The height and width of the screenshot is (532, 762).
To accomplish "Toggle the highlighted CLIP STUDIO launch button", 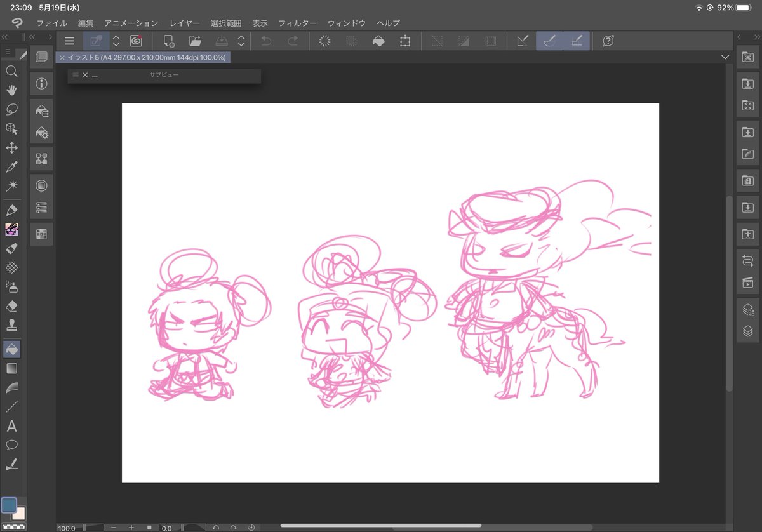I will [97, 41].
